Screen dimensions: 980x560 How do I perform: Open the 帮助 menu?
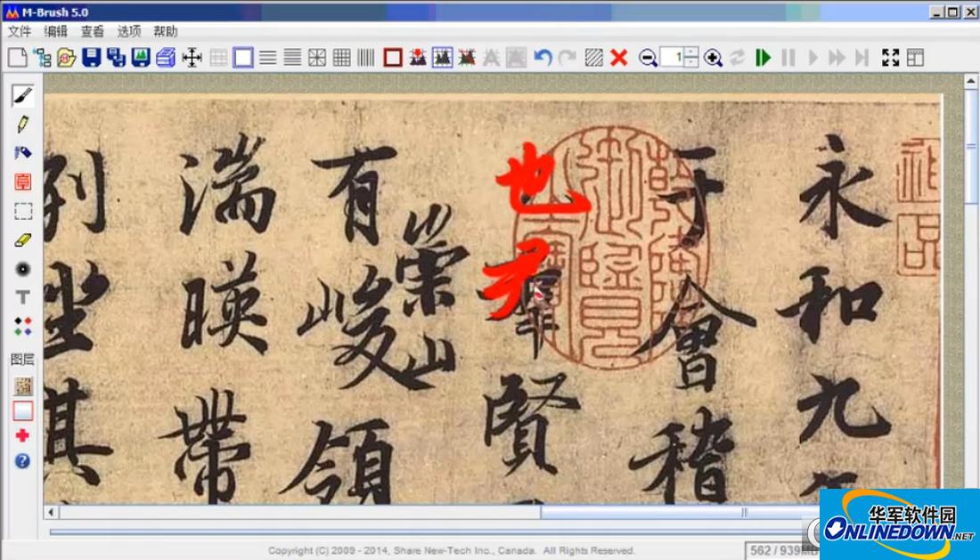(x=166, y=31)
